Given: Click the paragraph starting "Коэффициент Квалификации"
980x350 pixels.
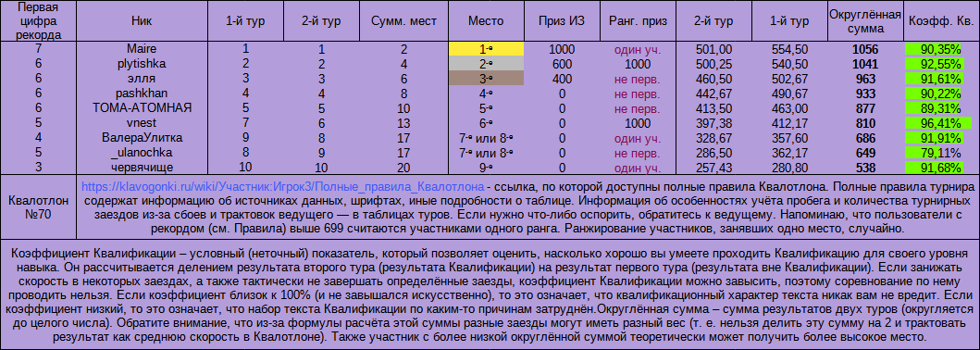Looking at the screenshot, I should click(x=490, y=294).
